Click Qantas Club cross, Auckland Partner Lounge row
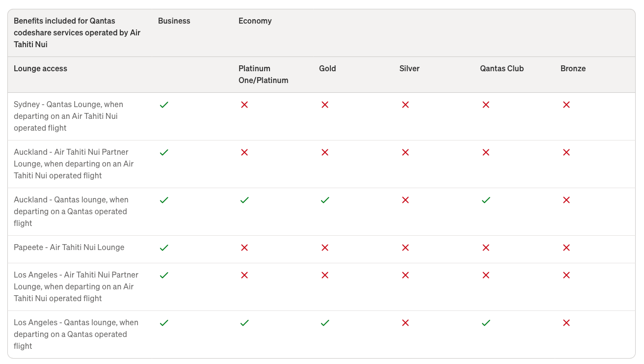This screenshot has height=364, width=644. point(486,152)
